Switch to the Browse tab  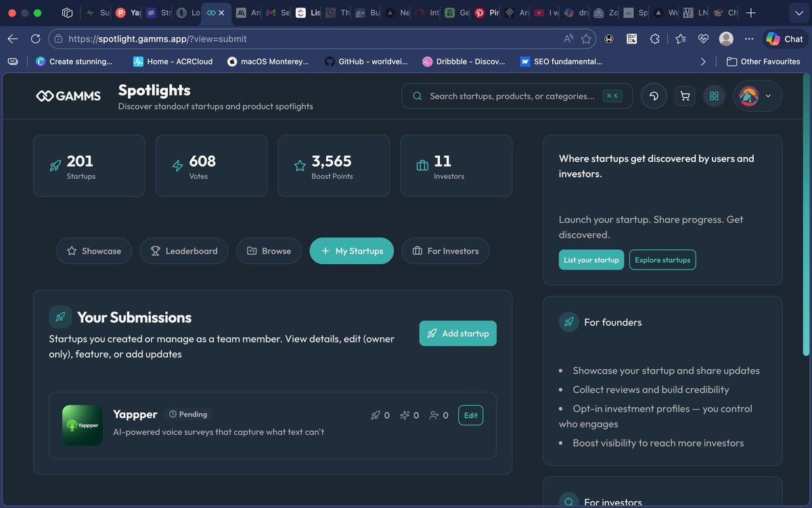pyautogui.click(x=269, y=251)
